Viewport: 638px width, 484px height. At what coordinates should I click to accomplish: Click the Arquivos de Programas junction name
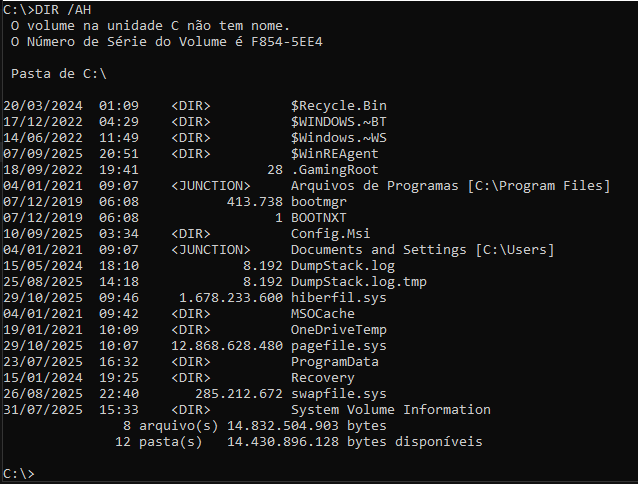coord(374,185)
